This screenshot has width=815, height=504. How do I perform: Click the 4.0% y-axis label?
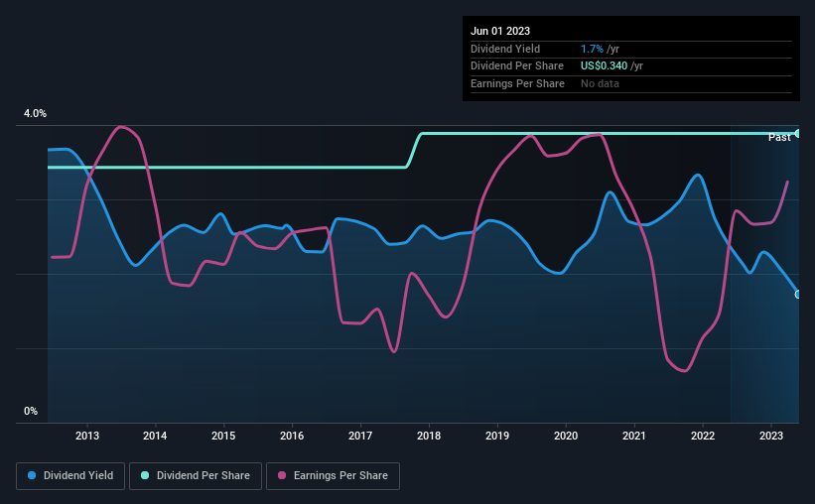point(35,113)
